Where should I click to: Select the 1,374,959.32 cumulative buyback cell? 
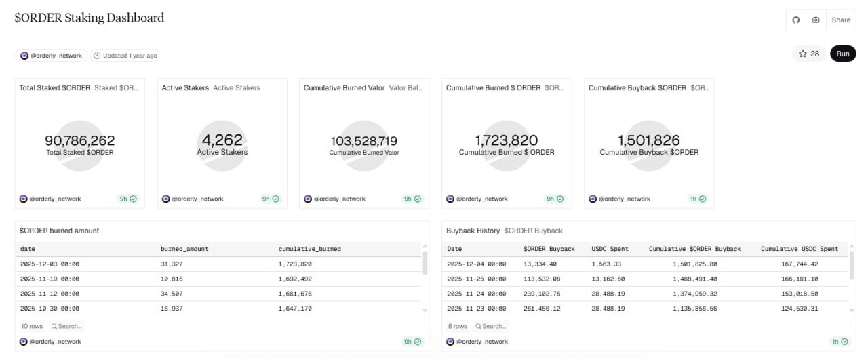point(695,294)
